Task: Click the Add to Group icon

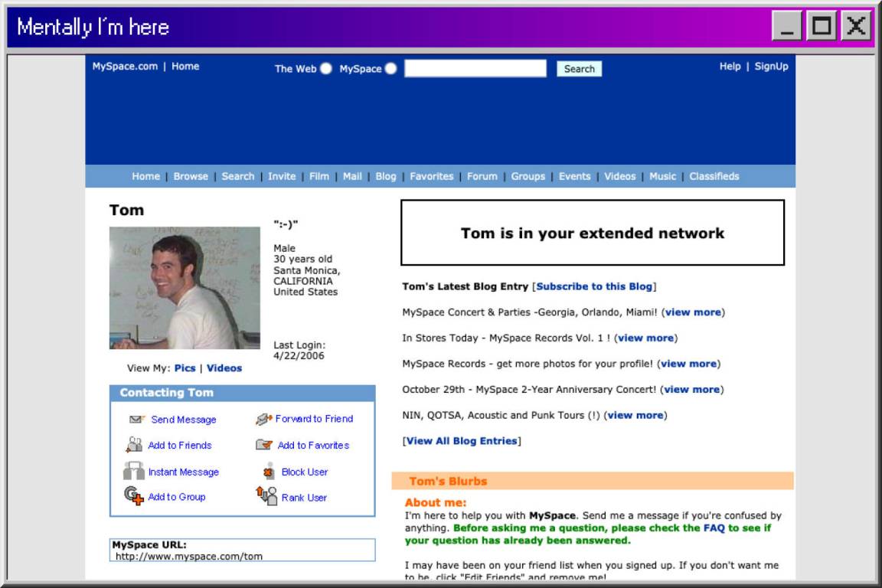Action: point(134,495)
